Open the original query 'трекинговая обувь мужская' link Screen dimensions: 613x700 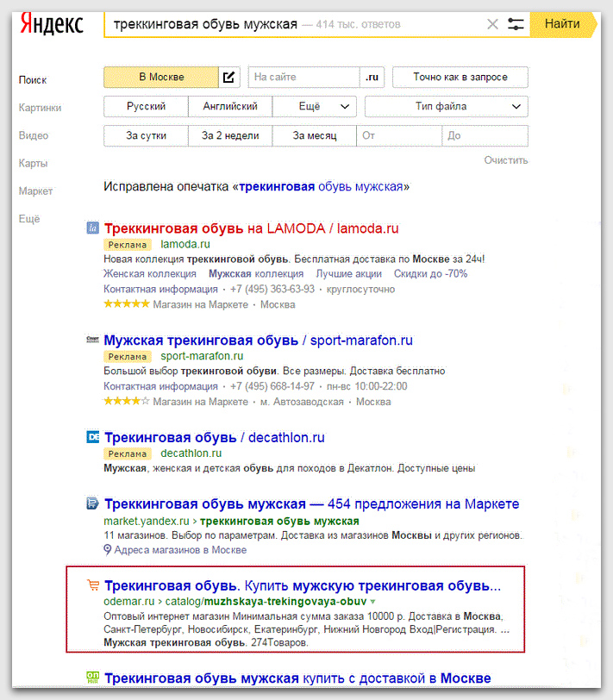(321, 186)
